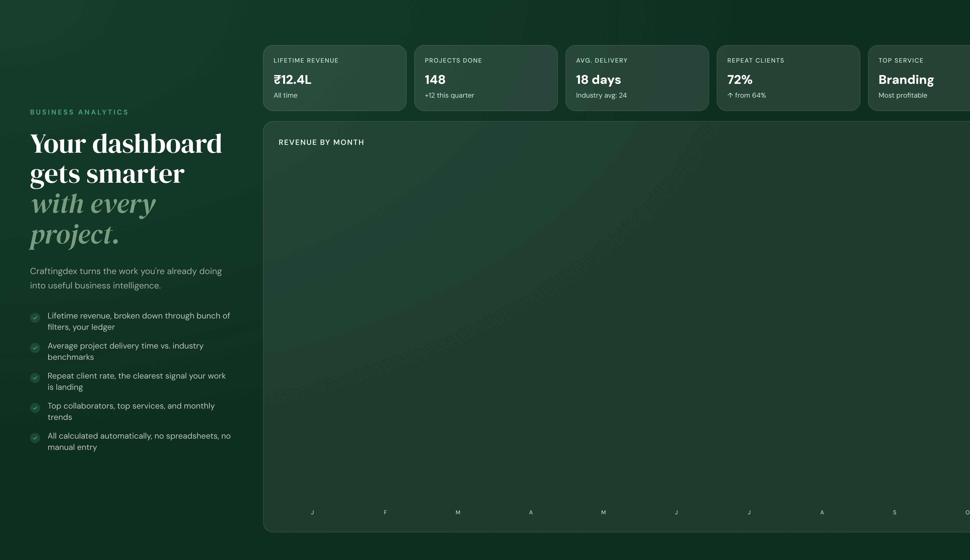Open the Avg. Delivery stat card

(637, 78)
